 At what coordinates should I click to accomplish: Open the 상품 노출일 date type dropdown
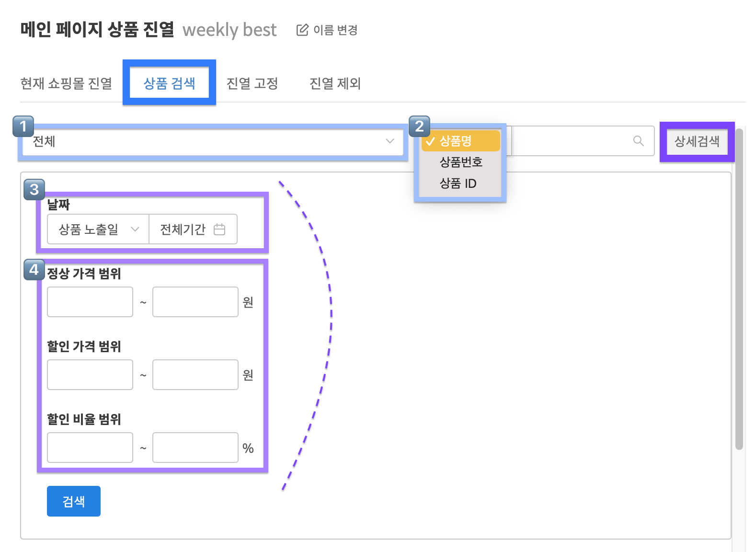point(98,230)
